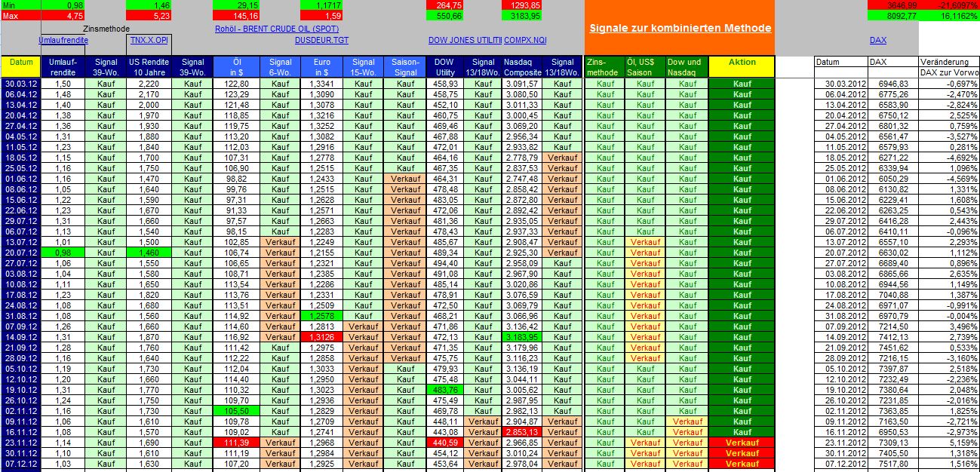The height and width of the screenshot is (472, 980).
Task: Select the 'Signal 15-Wo.' column header
Action: pos(364,66)
